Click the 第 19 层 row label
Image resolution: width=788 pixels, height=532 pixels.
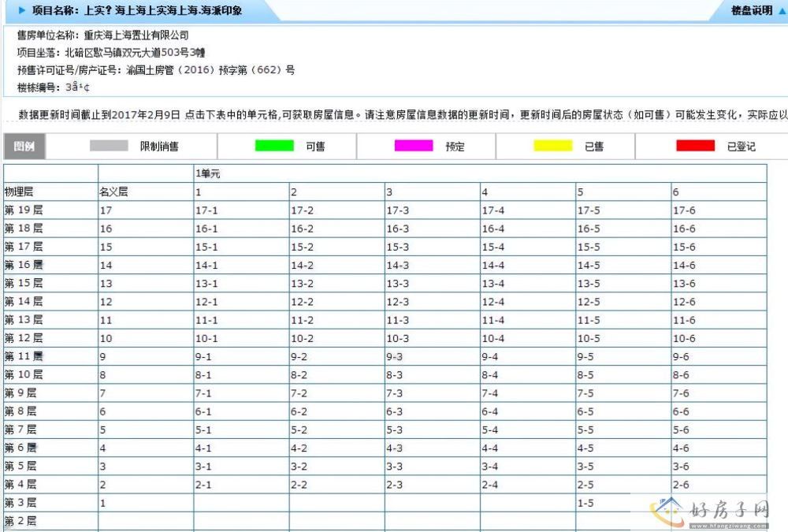click(x=24, y=210)
